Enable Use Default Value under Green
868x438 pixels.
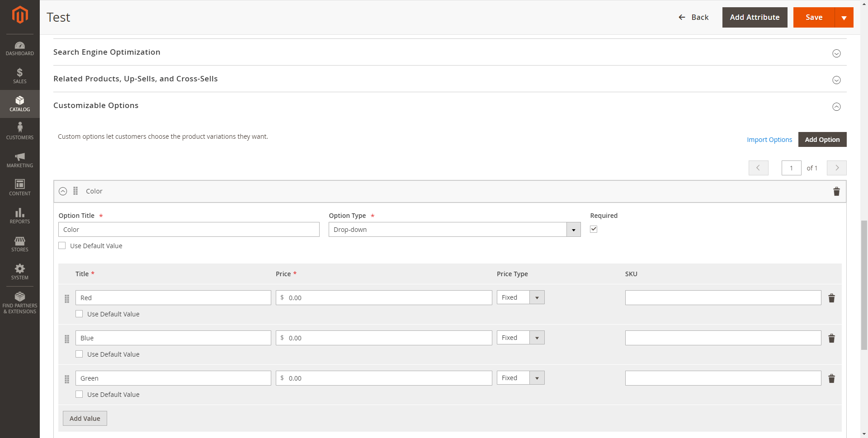pos(79,394)
